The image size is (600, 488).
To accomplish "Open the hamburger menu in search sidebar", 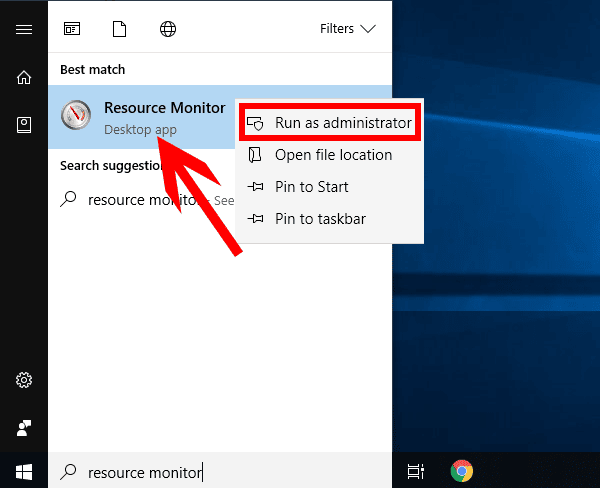I will (24, 29).
